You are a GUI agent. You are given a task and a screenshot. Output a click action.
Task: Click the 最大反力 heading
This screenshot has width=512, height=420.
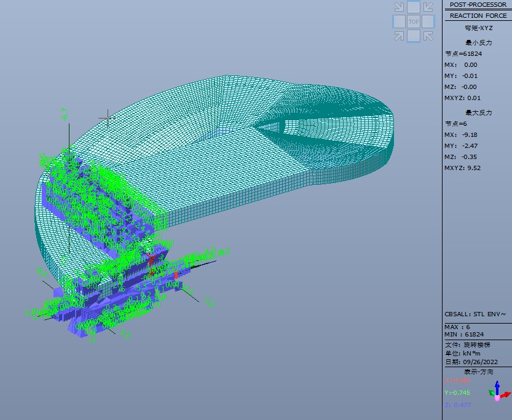coord(478,113)
